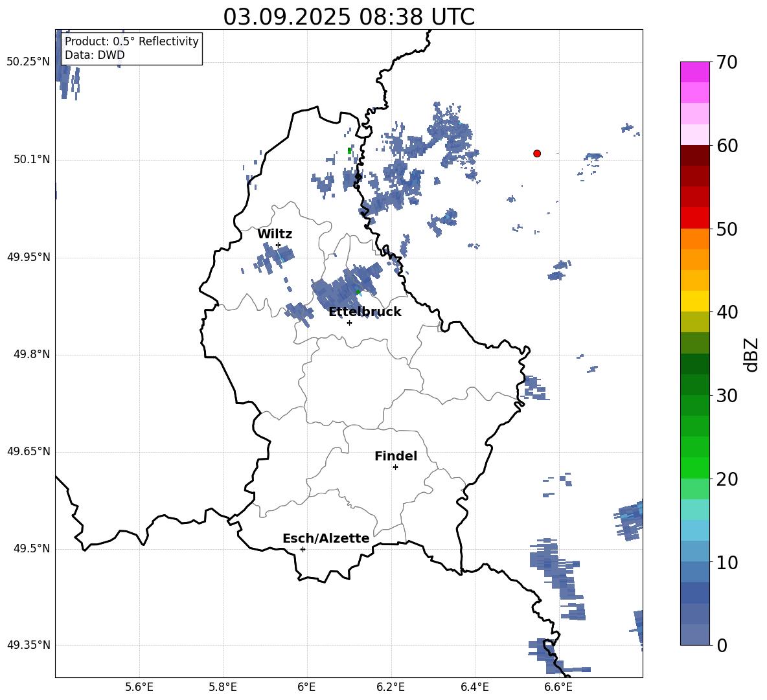
Task: Click the 50.25°N latitude label
Action: [x=29, y=62]
